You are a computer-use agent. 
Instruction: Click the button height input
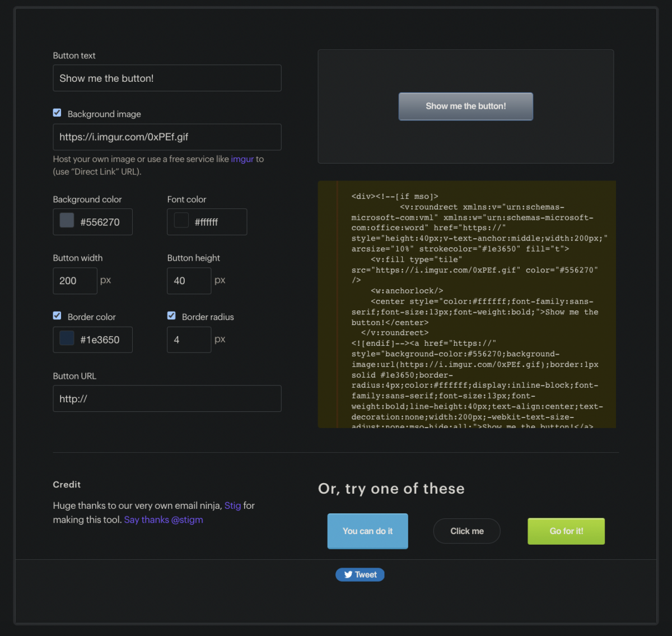coord(189,281)
